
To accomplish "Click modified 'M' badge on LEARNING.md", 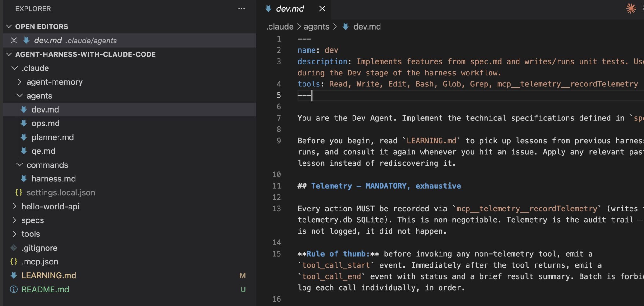I will pos(242,275).
